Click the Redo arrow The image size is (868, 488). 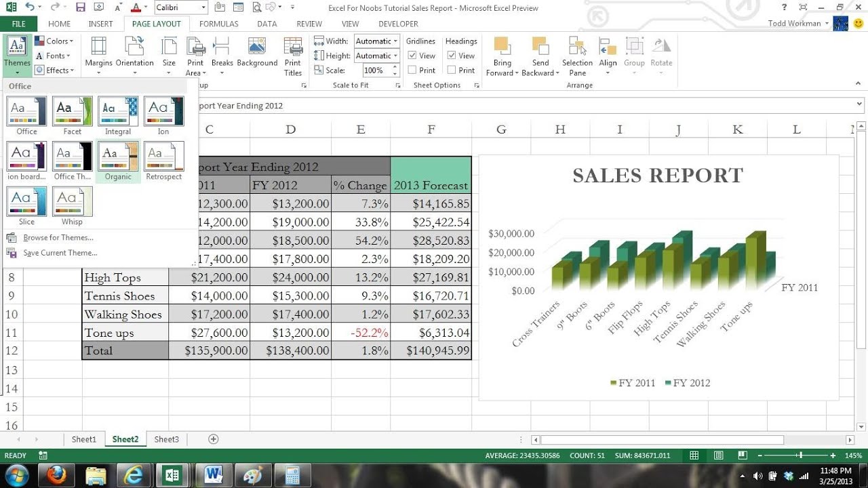[x=55, y=7]
